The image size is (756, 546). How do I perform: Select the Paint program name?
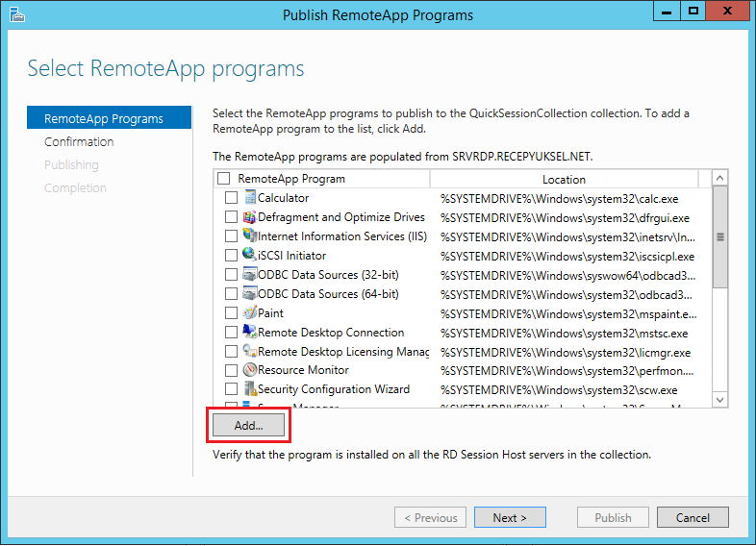[x=270, y=313]
